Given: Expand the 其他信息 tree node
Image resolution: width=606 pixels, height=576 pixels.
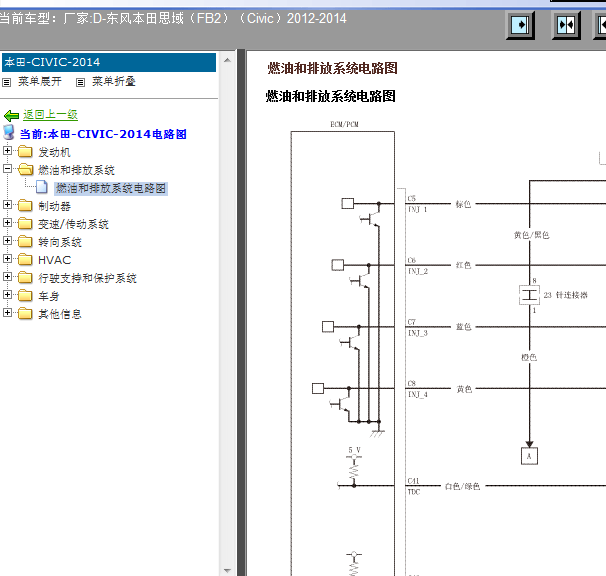Looking at the screenshot, I should tap(7, 312).
